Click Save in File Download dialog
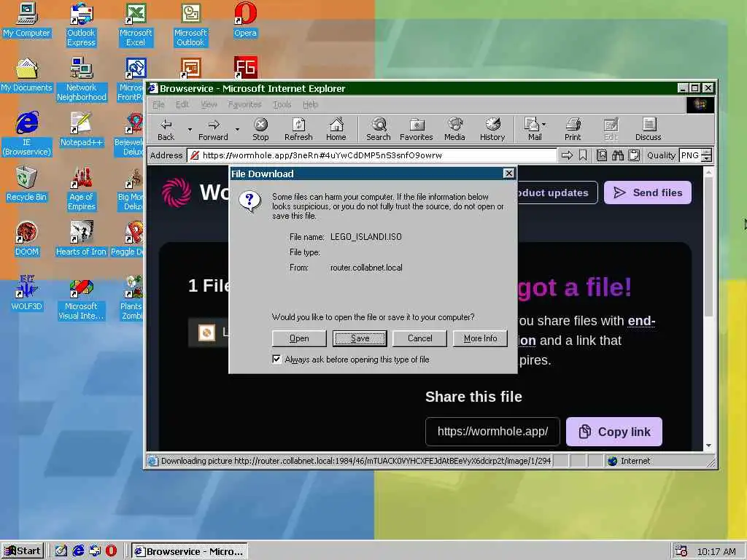This screenshot has height=560, width=747. point(360,338)
